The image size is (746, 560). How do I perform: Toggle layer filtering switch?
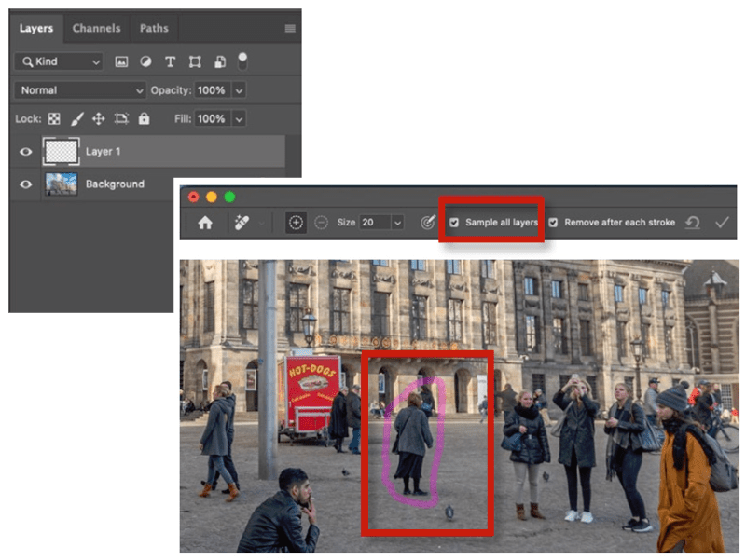[242, 61]
